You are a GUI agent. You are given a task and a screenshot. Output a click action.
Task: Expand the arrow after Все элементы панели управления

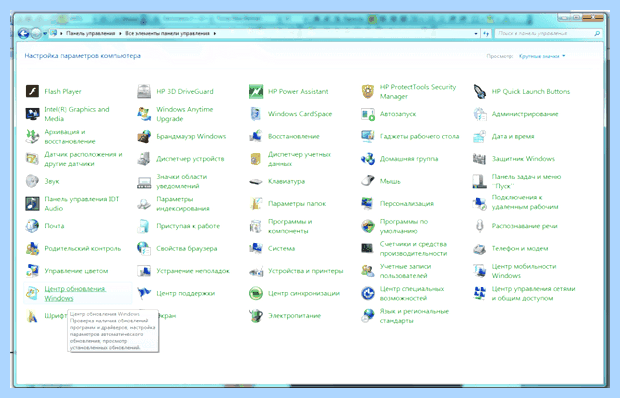point(215,34)
